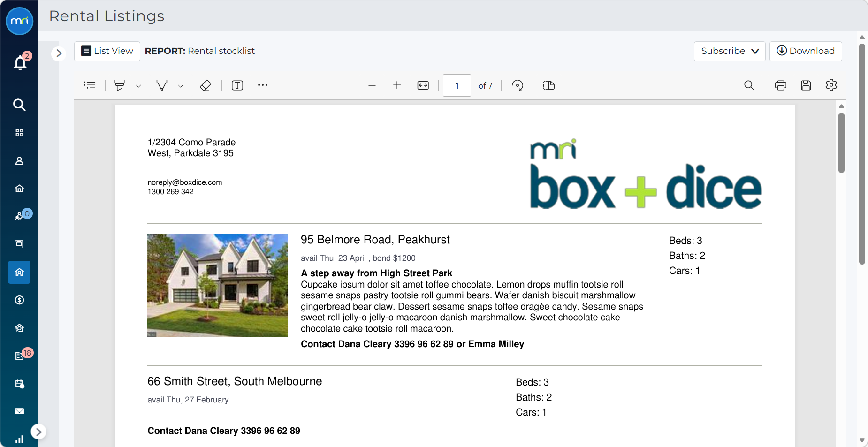Open notifications bell with 2 alerts
The height and width of the screenshot is (447, 868).
coord(20,62)
